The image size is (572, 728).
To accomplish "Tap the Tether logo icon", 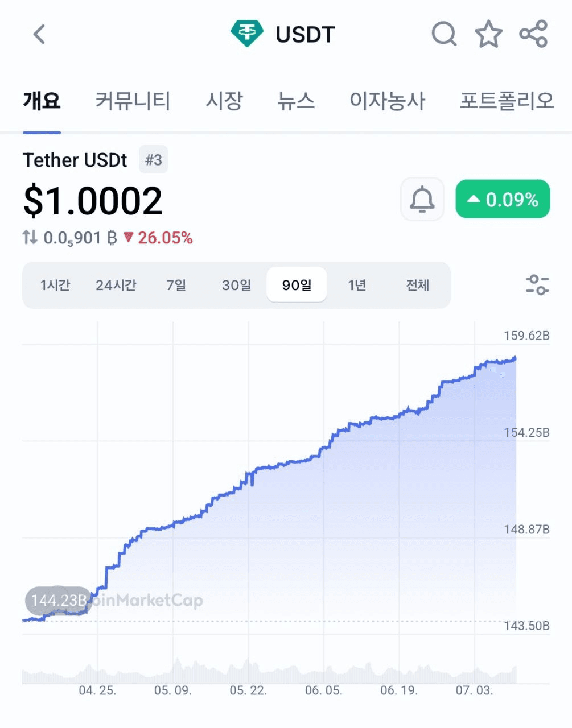I will [247, 34].
